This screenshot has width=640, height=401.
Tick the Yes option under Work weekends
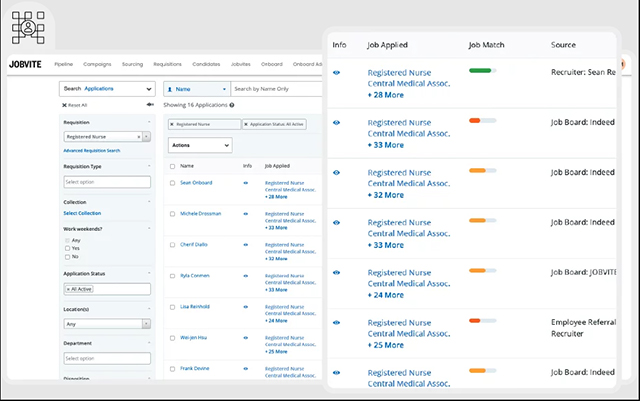(x=67, y=248)
